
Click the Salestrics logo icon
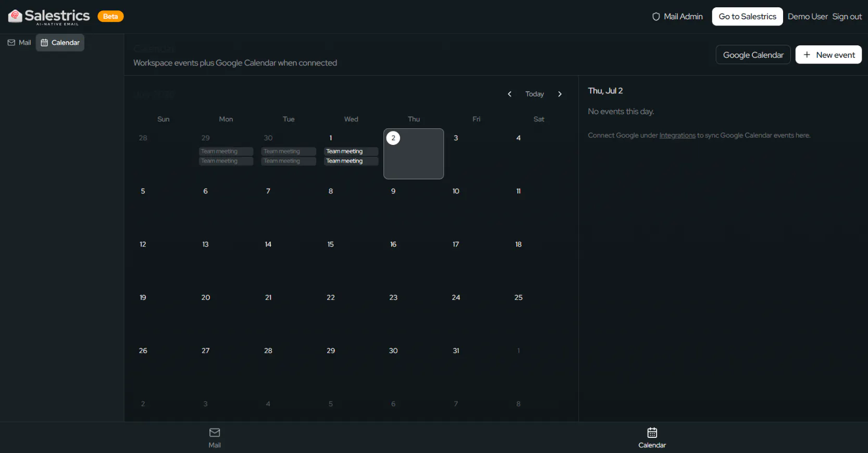[x=15, y=16]
